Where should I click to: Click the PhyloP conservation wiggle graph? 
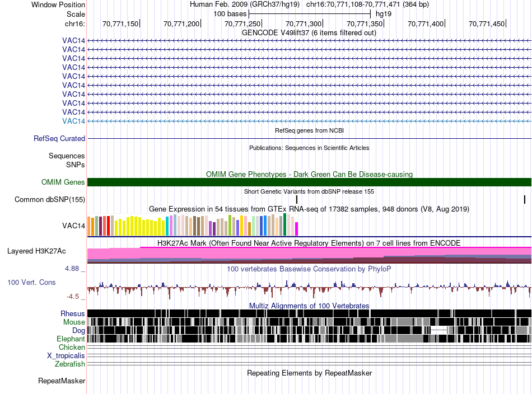tap(309, 288)
